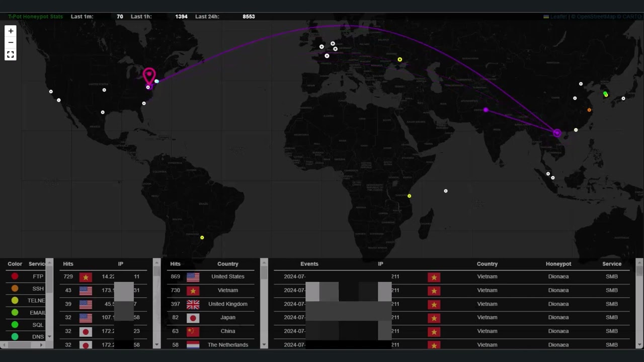Zoom in the attack map
Screen dimensions: 644x362
coord(11,31)
